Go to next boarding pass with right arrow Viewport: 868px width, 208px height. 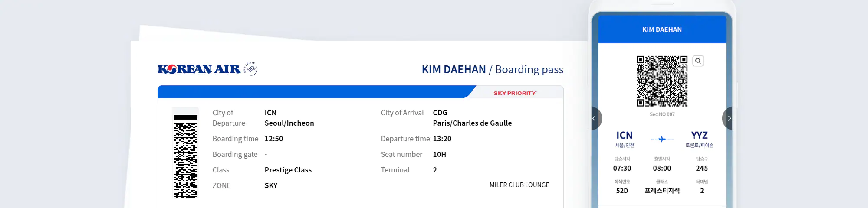pos(728,118)
